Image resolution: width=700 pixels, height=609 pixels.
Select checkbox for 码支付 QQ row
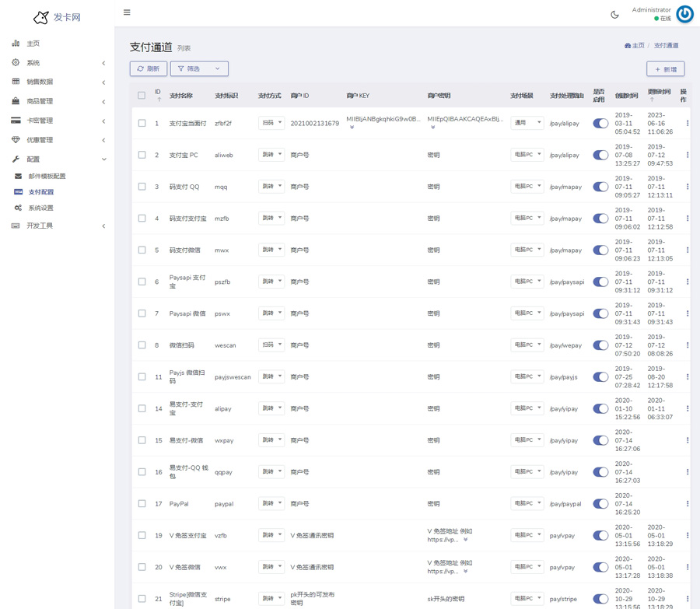tap(142, 187)
